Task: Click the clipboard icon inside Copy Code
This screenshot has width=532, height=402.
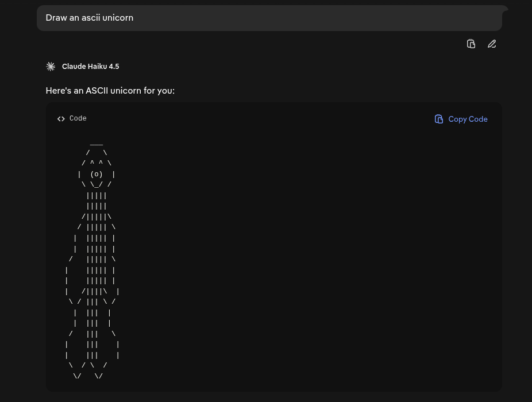Action: click(x=439, y=119)
